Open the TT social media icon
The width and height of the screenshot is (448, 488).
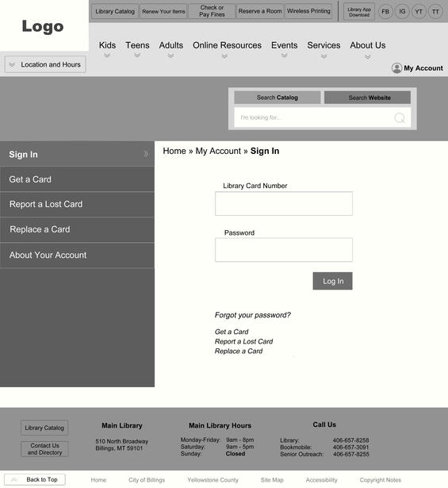(435, 12)
